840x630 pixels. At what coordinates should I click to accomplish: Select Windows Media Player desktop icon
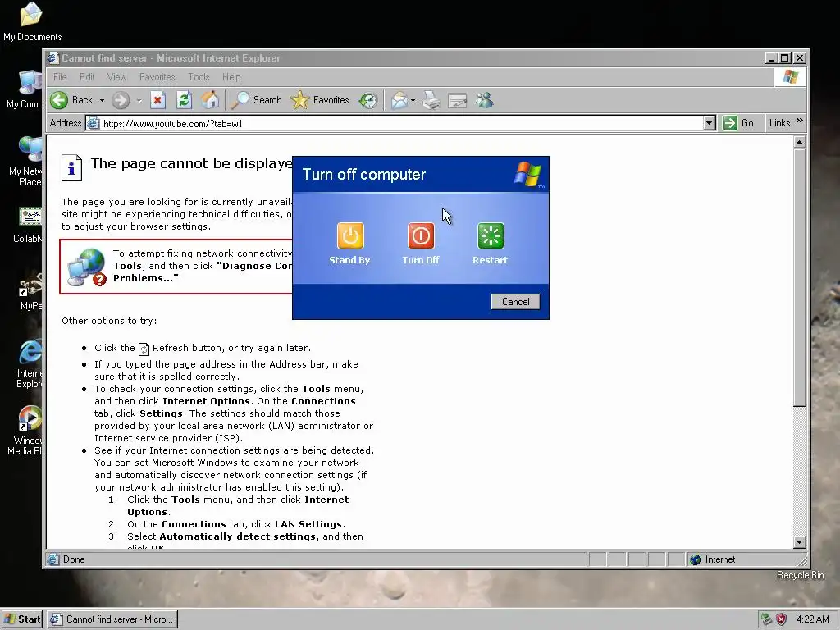[x=25, y=430]
